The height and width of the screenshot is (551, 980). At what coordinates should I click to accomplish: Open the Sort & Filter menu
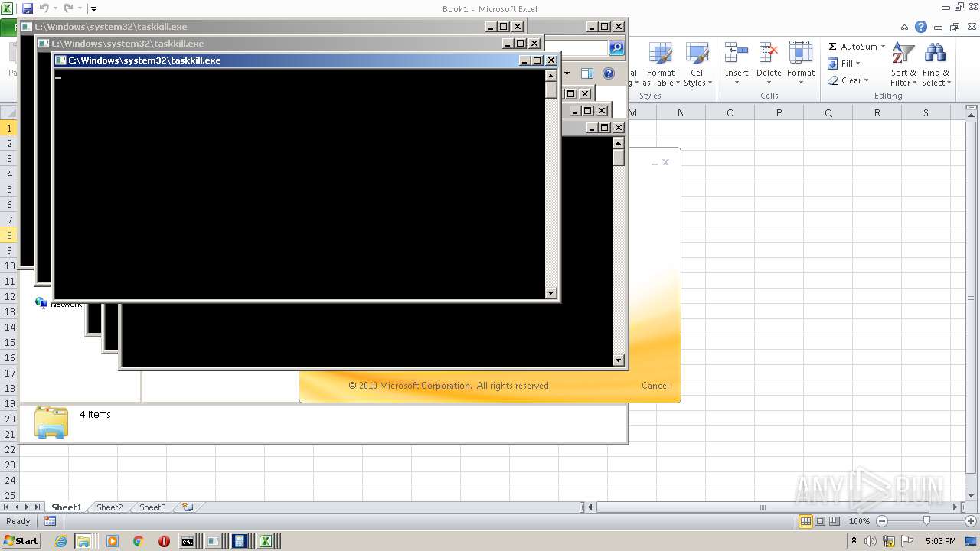903,65
